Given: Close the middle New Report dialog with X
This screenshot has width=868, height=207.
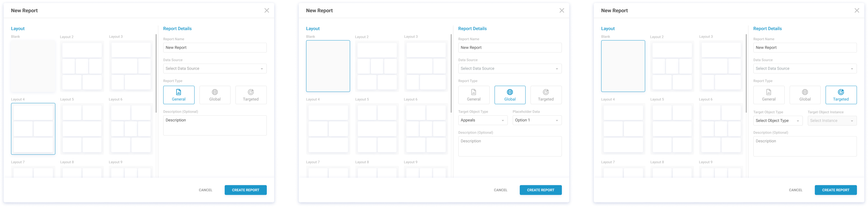Looking at the screenshot, I should tap(562, 10).
